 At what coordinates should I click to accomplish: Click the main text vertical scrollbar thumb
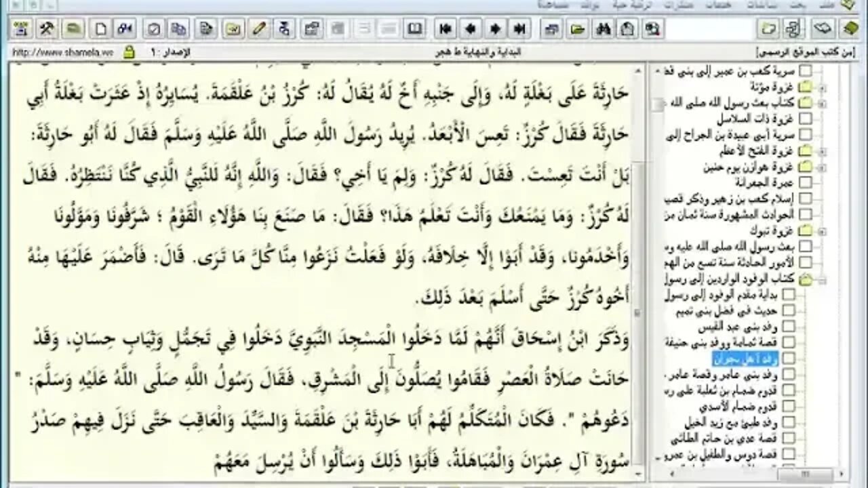(x=637, y=314)
